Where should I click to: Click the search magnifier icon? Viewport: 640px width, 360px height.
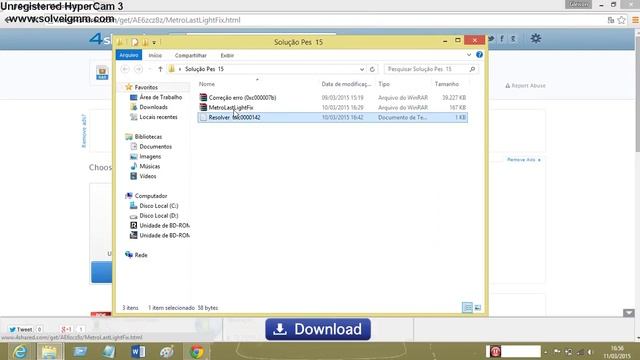point(472,69)
